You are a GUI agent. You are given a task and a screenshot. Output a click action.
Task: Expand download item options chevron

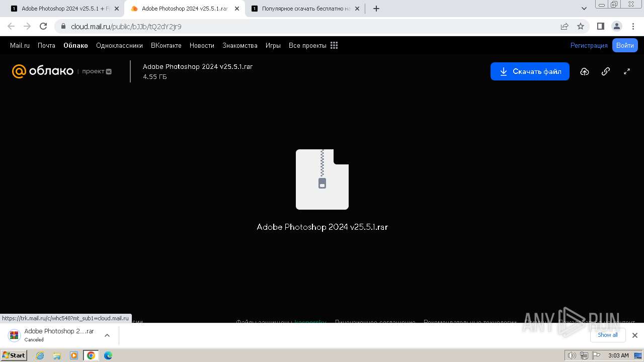107,335
